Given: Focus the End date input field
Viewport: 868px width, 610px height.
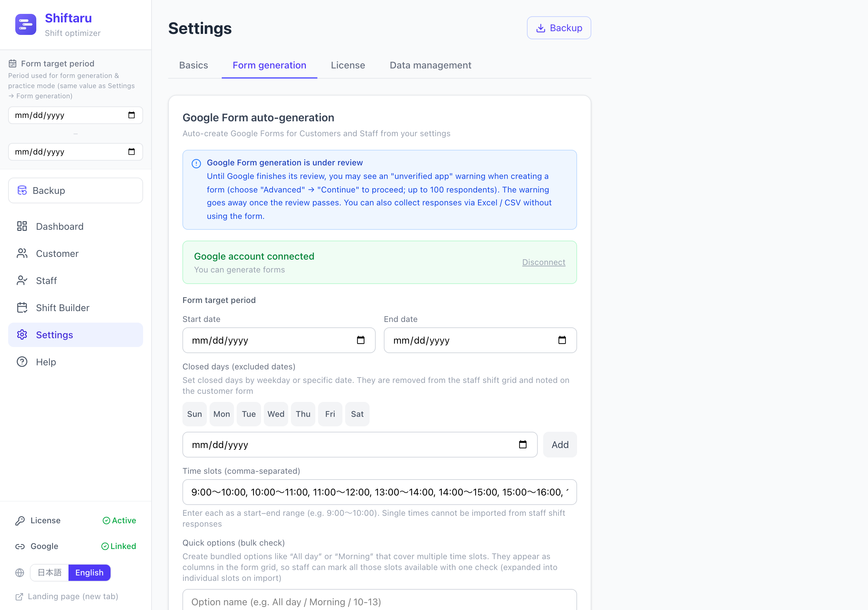Looking at the screenshot, I should click(480, 341).
